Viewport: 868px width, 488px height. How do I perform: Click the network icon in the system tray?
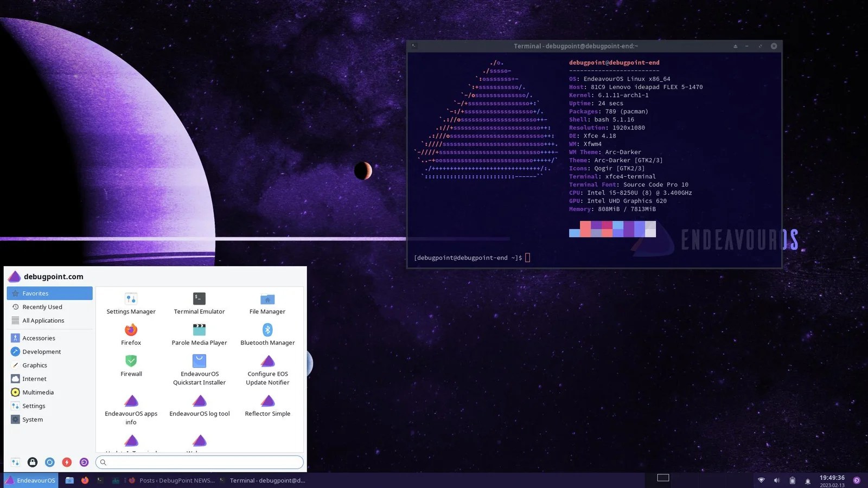(761, 480)
